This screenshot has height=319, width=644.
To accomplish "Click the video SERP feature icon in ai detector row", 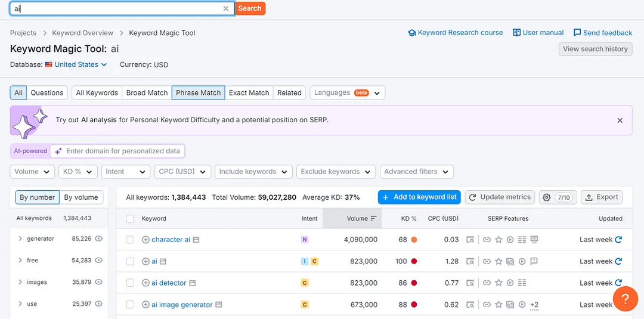I will click(x=510, y=283).
